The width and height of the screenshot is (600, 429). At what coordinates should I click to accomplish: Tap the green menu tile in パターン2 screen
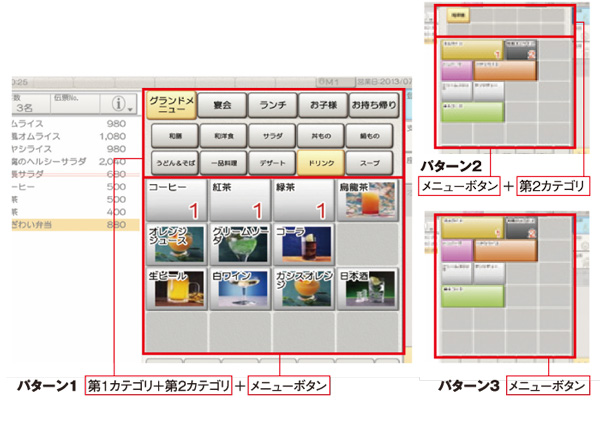[473, 112]
